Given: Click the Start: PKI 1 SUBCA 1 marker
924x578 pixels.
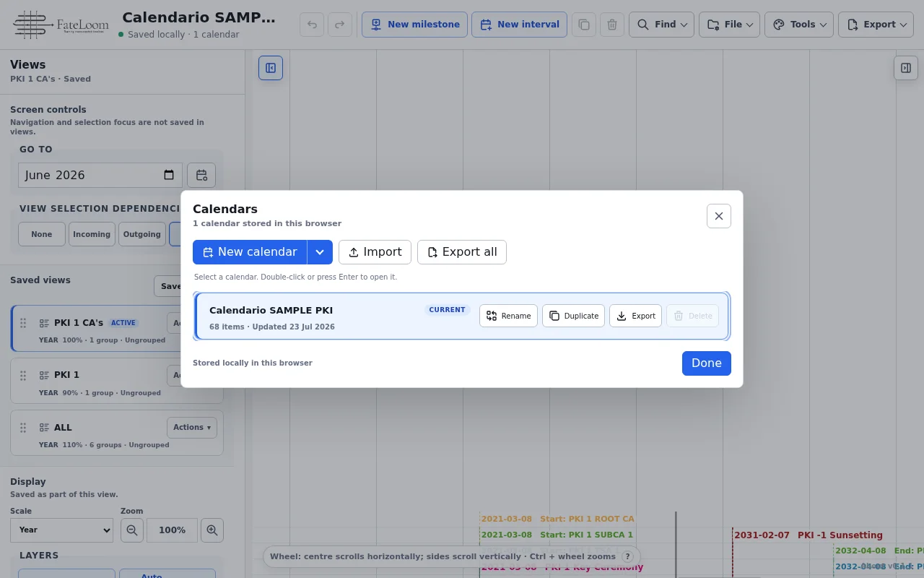Looking at the screenshot, I should 557,535.
